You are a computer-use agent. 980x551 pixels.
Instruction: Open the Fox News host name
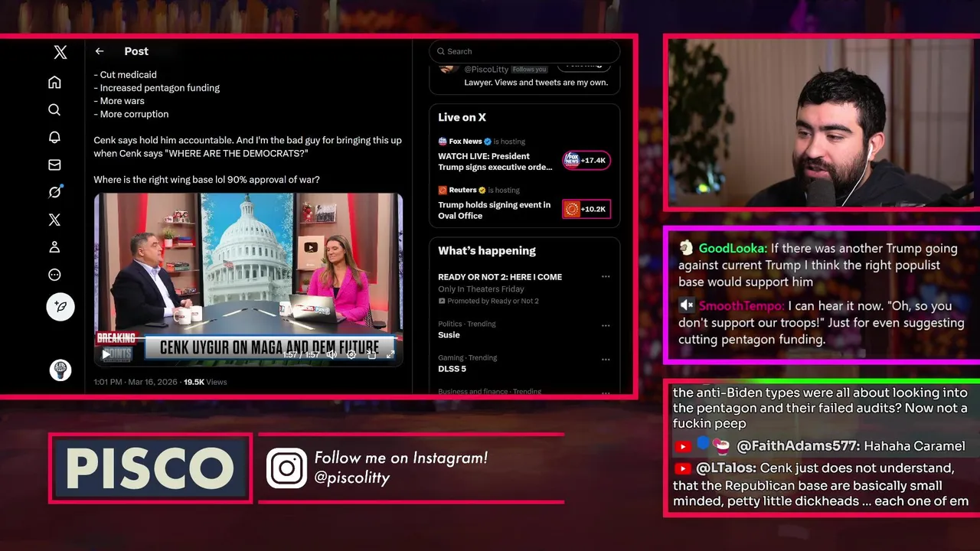[465, 142]
